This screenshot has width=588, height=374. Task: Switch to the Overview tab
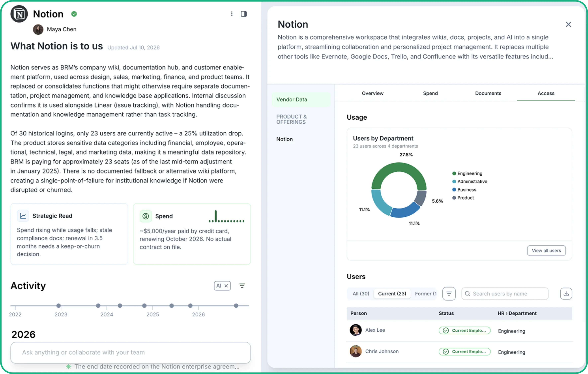tap(373, 93)
